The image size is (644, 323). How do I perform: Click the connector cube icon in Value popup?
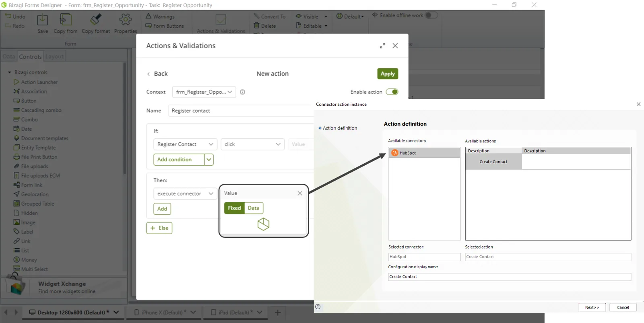pos(263,224)
